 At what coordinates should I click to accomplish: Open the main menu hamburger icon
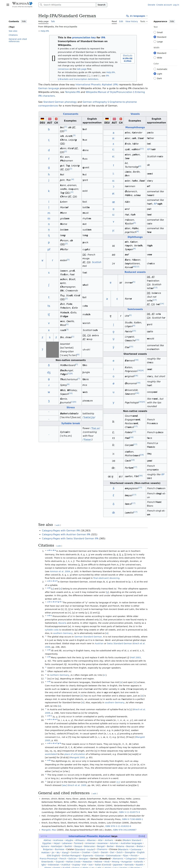(x=8, y=5)
